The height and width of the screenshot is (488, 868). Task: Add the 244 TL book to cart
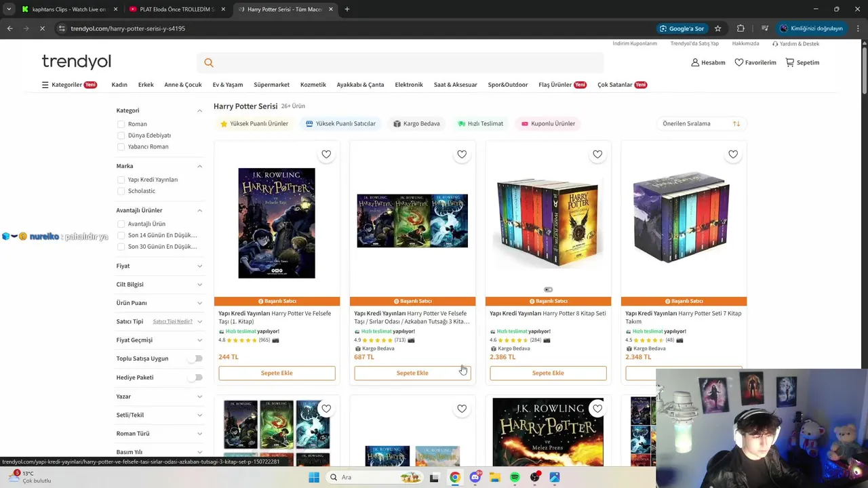click(x=277, y=373)
